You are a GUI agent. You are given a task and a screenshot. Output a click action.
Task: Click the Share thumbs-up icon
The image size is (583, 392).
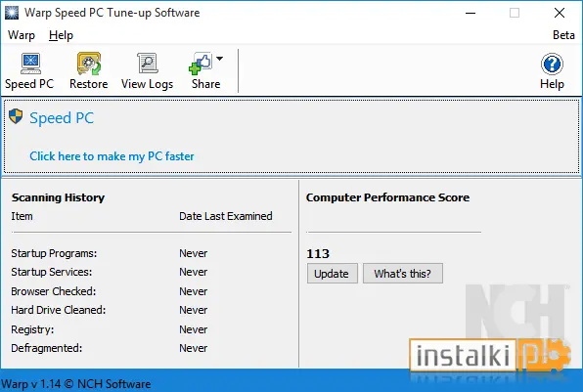(x=201, y=64)
